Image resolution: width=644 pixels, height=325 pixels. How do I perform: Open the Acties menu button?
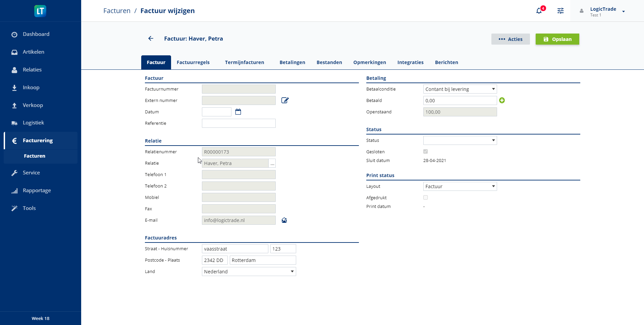click(510, 39)
